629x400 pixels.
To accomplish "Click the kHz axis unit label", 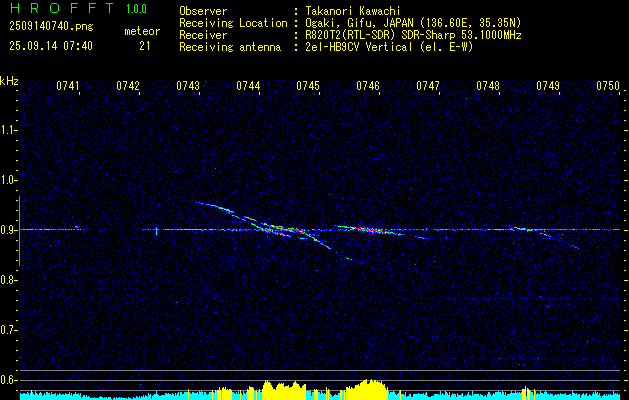I will coord(9,81).
